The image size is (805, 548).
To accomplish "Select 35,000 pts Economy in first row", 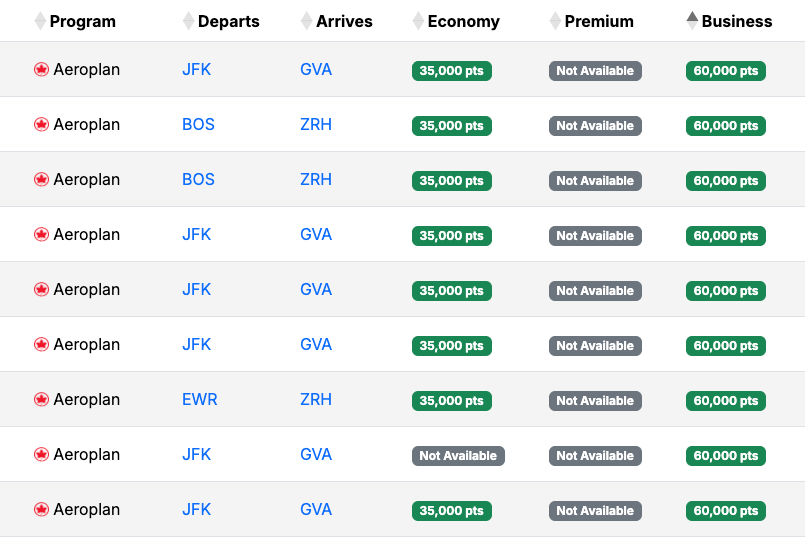I will point(451,71).
